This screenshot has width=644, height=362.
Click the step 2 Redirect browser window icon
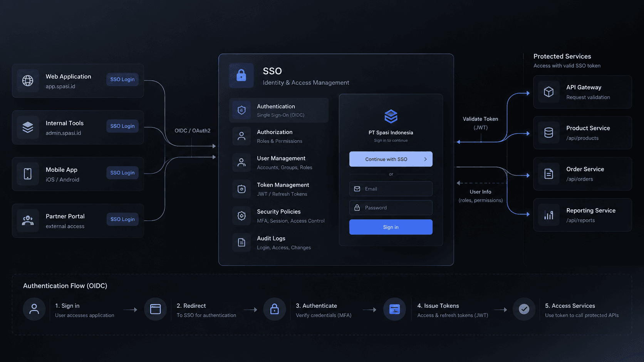pos(155,309)
